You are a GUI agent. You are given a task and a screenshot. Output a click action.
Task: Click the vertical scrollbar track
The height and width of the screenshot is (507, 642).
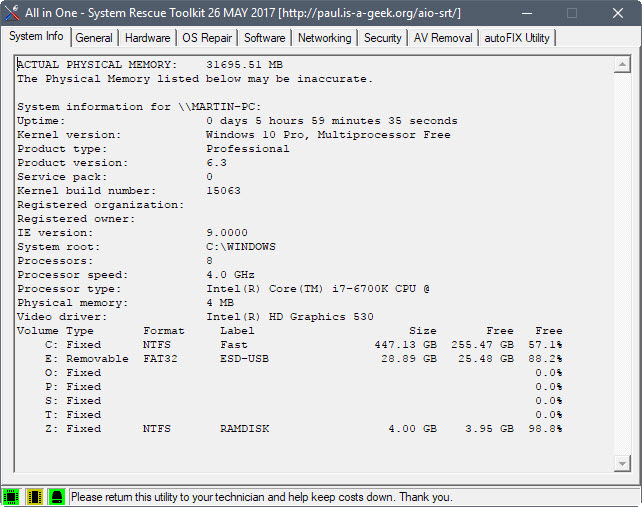[622, 264]
